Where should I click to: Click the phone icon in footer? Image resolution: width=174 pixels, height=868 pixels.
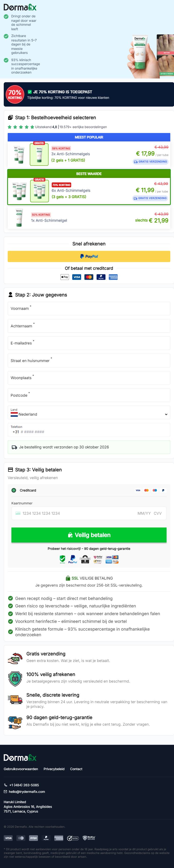pos(5,785)
